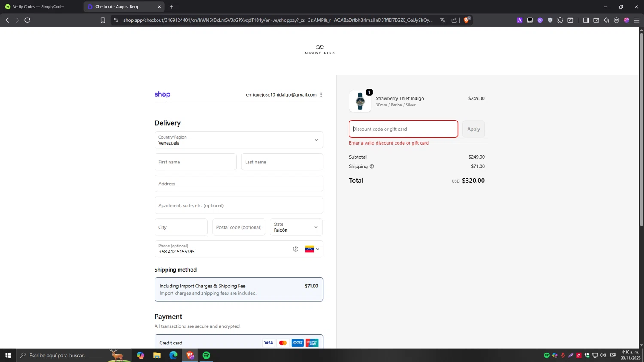
Task: Click the Windows Security shield tray icon
Action: click(587, 355)
